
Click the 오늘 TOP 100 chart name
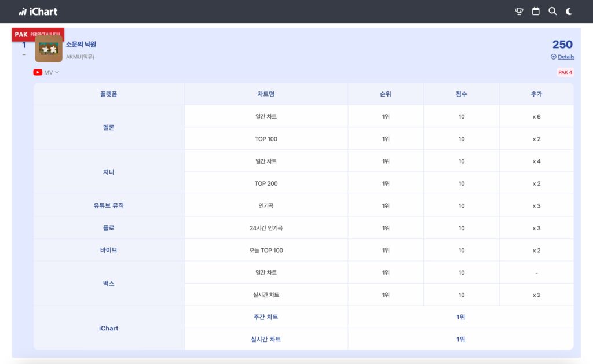(x=266, y=250)
